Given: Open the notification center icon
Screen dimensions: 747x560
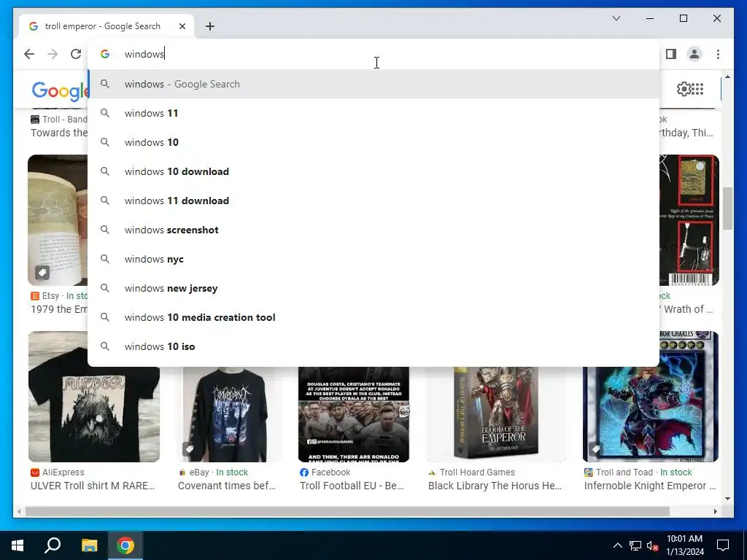Looking at the screenshot, I should coord(723,545).
